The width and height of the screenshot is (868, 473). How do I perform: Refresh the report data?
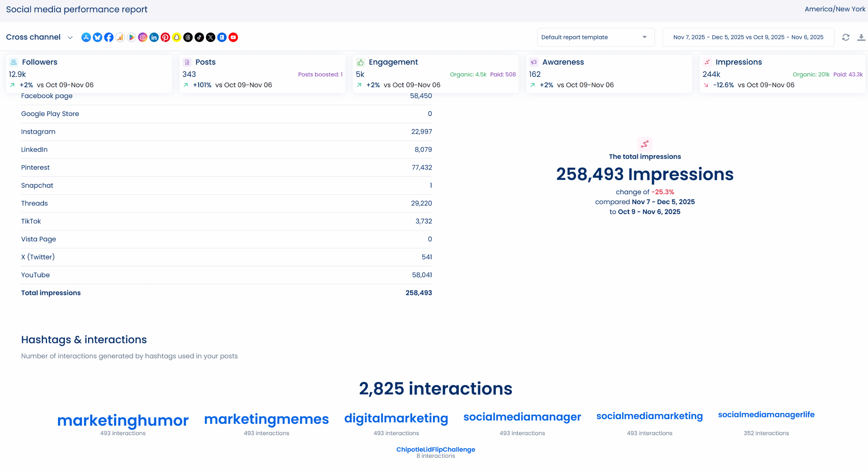846,37
